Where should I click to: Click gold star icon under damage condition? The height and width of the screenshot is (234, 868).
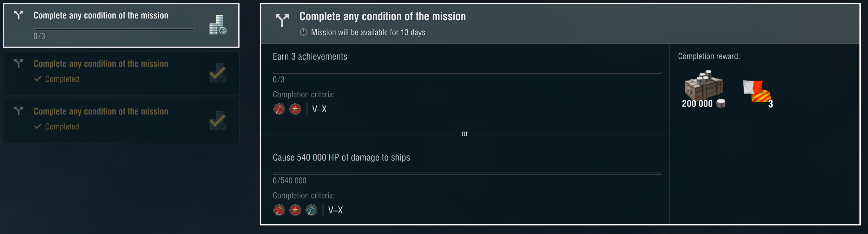295,210
